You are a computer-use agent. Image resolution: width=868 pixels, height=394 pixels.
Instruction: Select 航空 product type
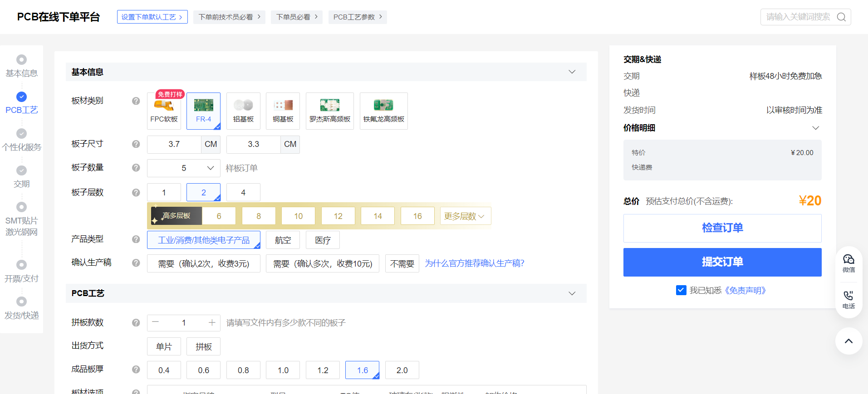pos(283,240)
